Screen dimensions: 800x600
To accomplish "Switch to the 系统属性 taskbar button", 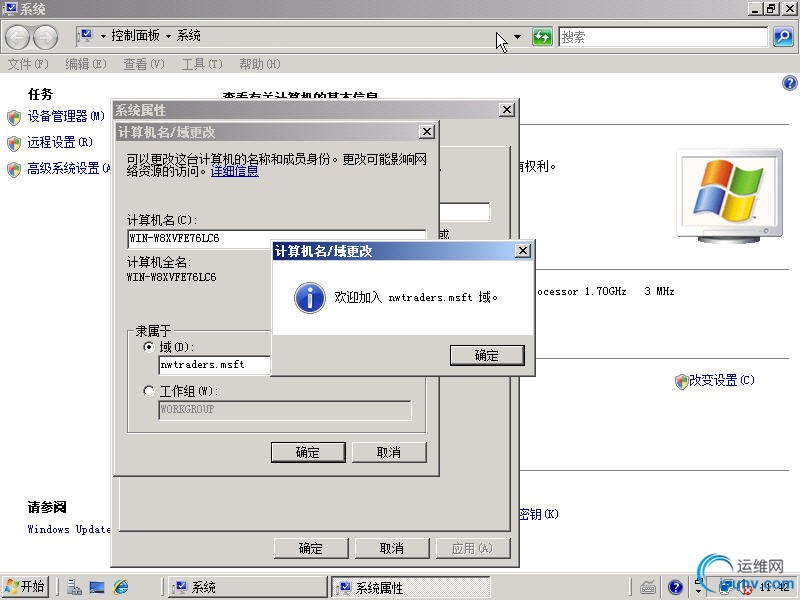I will (x=411, y=587).
